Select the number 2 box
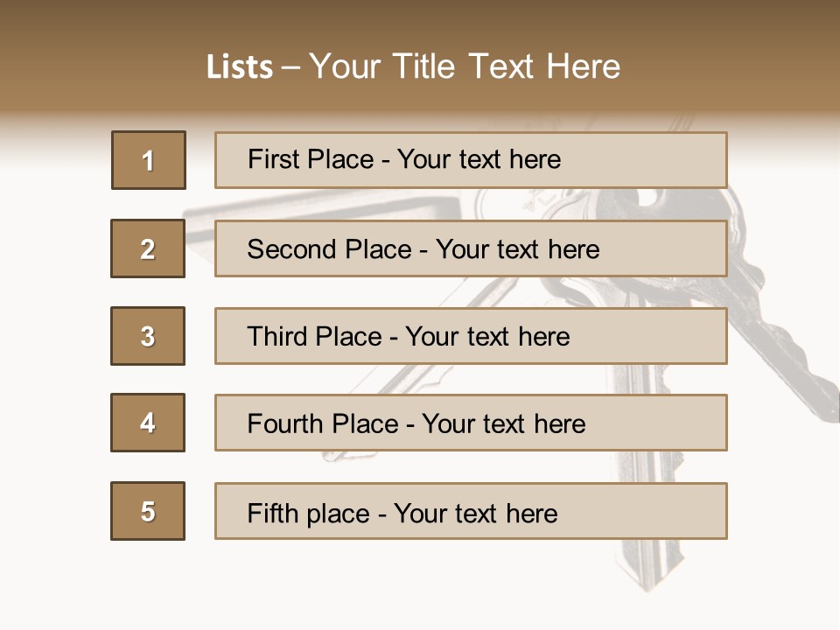840x630 pixels. coord(148,248)
